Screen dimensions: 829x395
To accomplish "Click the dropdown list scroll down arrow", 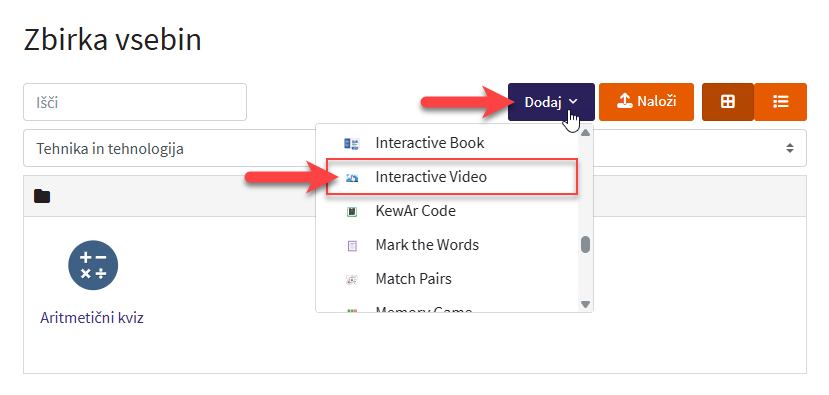I will (x=585, y=304).
